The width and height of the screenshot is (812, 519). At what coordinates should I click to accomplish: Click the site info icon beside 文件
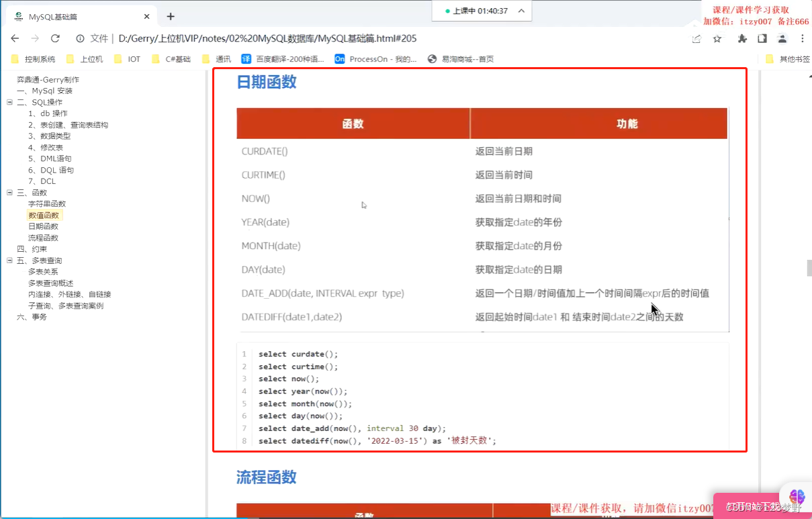pos(80,38)
